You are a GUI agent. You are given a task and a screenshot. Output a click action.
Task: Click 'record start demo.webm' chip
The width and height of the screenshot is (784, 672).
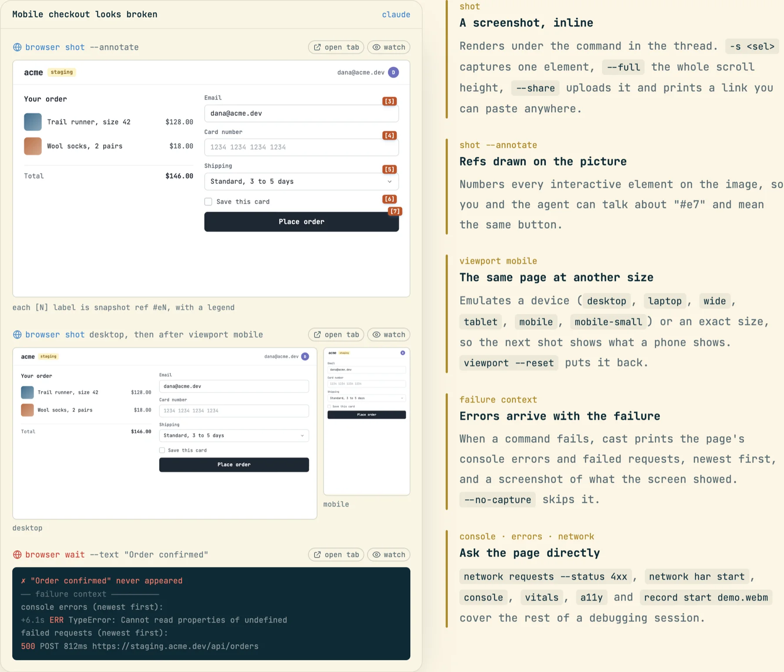[x=706, y=598]
